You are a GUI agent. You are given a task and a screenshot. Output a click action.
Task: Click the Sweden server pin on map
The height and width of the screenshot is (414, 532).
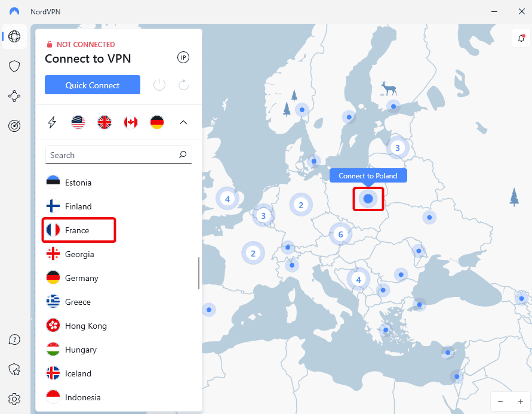(349, 118)
